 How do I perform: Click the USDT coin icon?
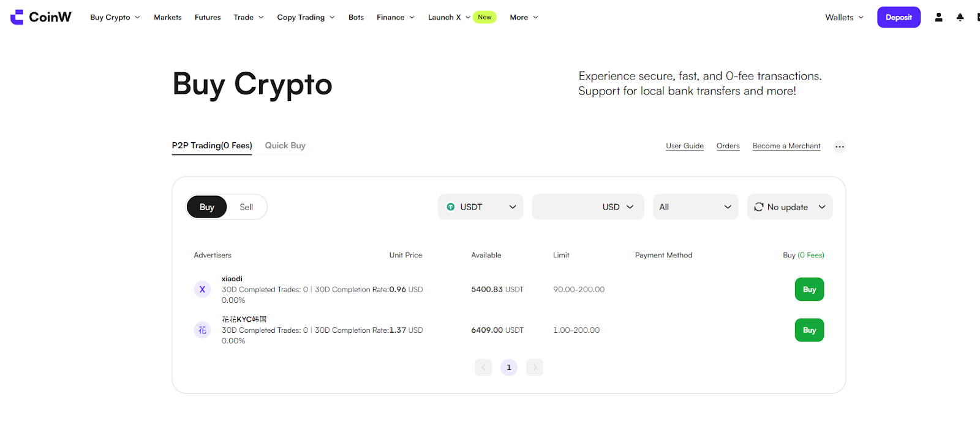(x=451, y=207)
